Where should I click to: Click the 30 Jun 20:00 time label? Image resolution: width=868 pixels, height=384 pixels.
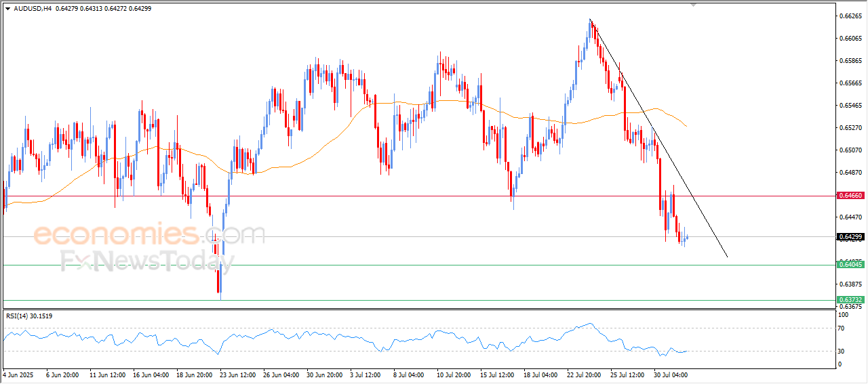pos(325,374)
